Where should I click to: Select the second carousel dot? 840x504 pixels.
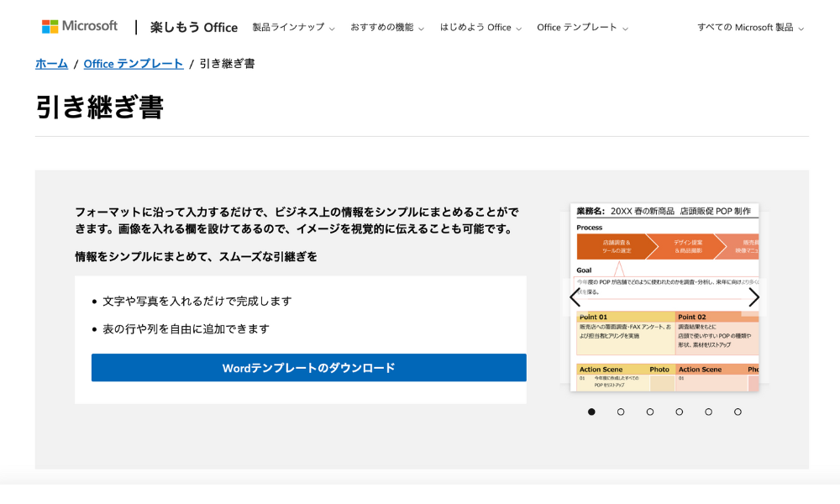tap(621, 412)
